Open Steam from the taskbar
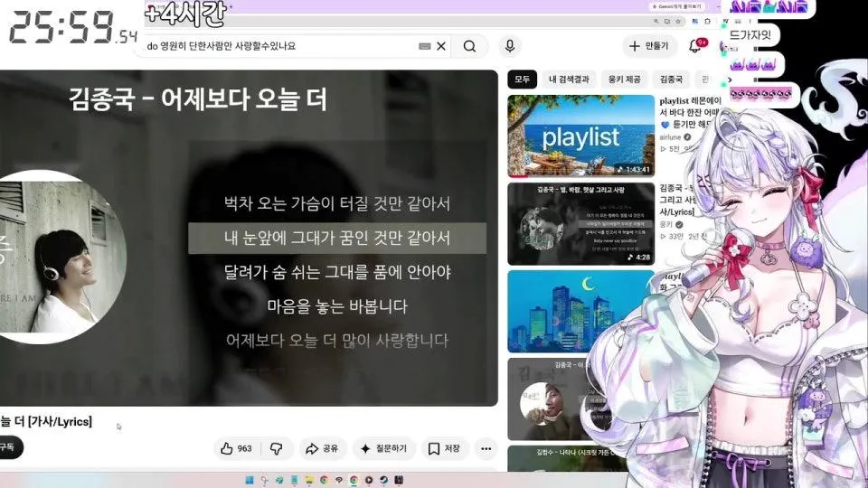The width and height of the screenshot is (868, 488). click(383, 480)
